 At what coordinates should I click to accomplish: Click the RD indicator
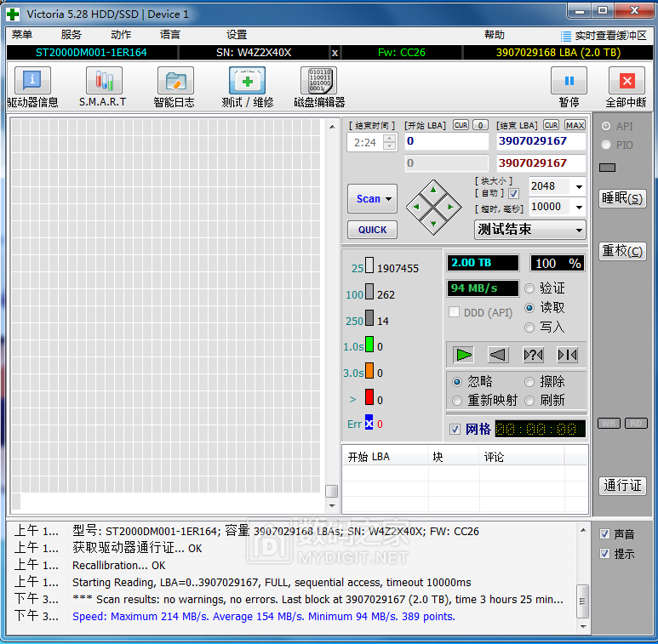coord(636,423)
